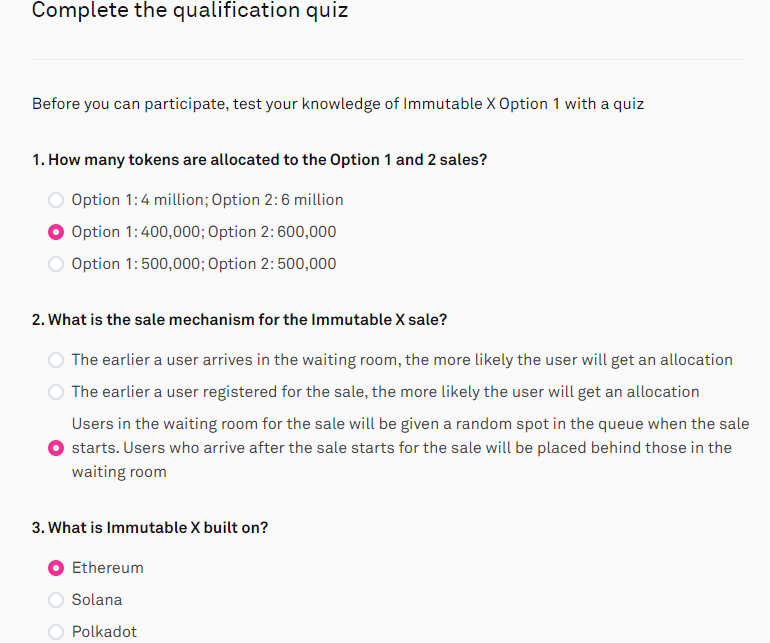The width and height of the screenshot is (770, 643).
Task: Select the 400,000 / 600,000 radio button
Action: click(x=56, y=232)
